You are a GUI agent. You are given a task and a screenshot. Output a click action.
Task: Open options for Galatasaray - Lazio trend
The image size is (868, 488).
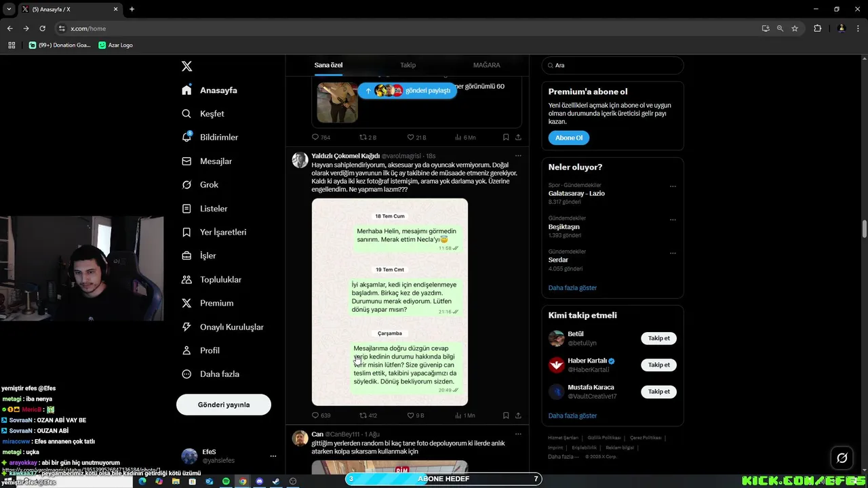(x=673, y=186)
